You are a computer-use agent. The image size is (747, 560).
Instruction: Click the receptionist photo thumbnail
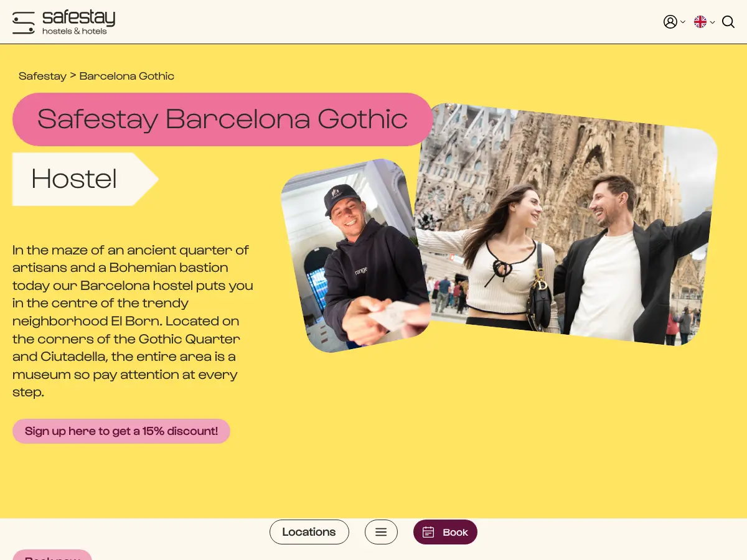pos(355,256)
